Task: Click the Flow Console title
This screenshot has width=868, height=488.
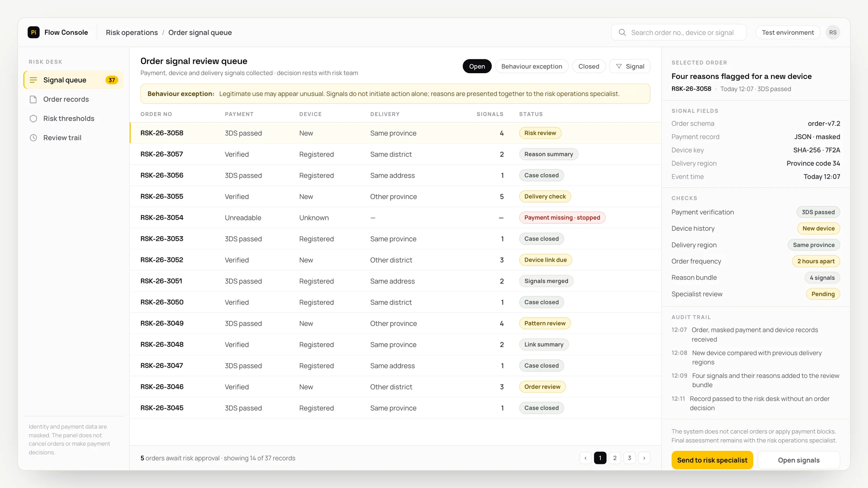Action: pos(66,32)
